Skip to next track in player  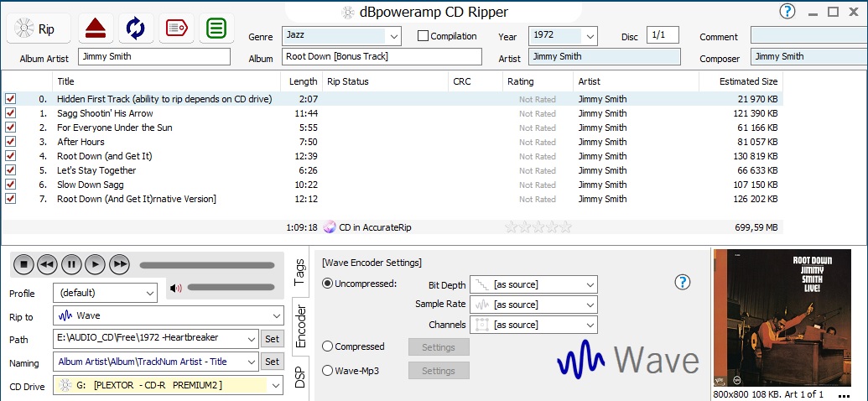pyautogui.click(x=120, y=265)
